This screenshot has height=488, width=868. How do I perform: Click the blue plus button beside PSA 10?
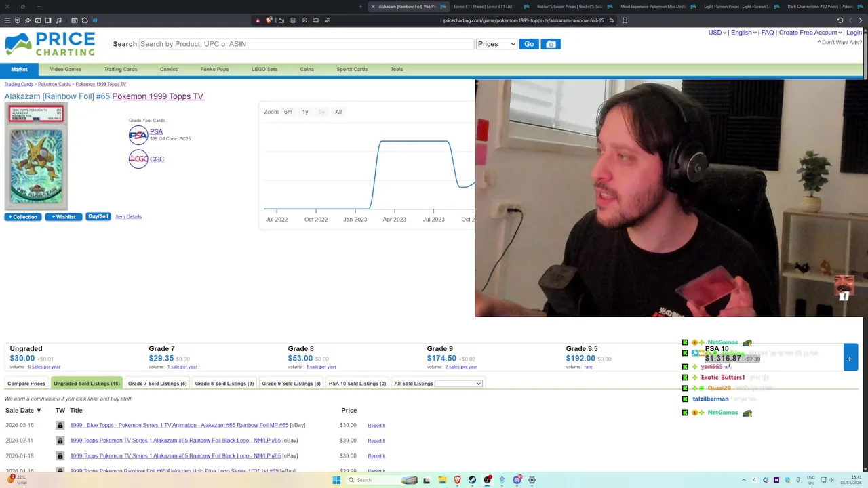click(849, 359)
